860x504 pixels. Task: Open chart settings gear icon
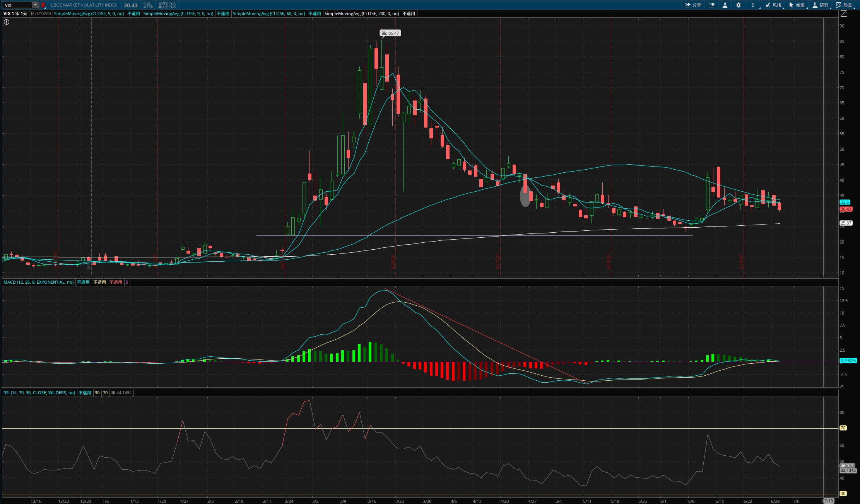click(x=738, y=5)
